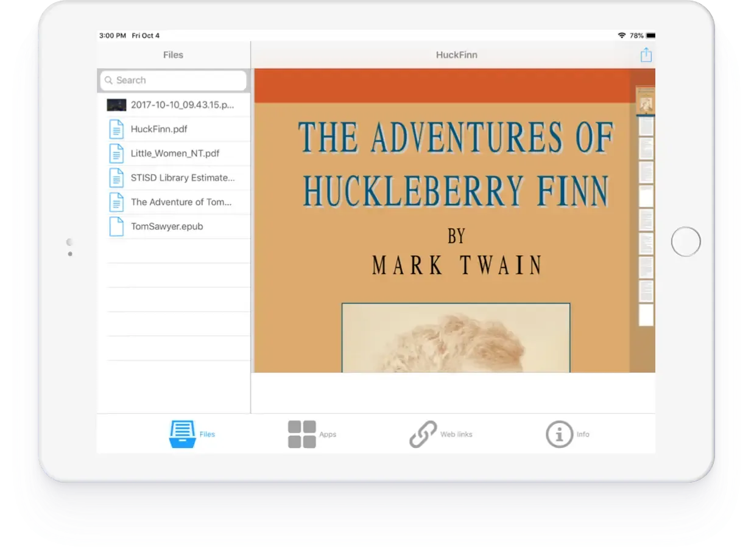Tap the Apps grid icon
Image resolution: width=754 pixels, height=560 pixels.
pos(302,434)
